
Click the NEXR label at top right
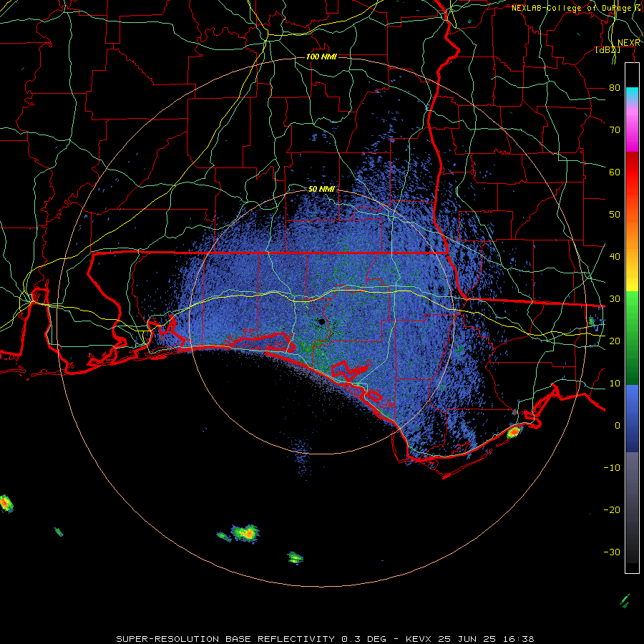tap(629, 43)
